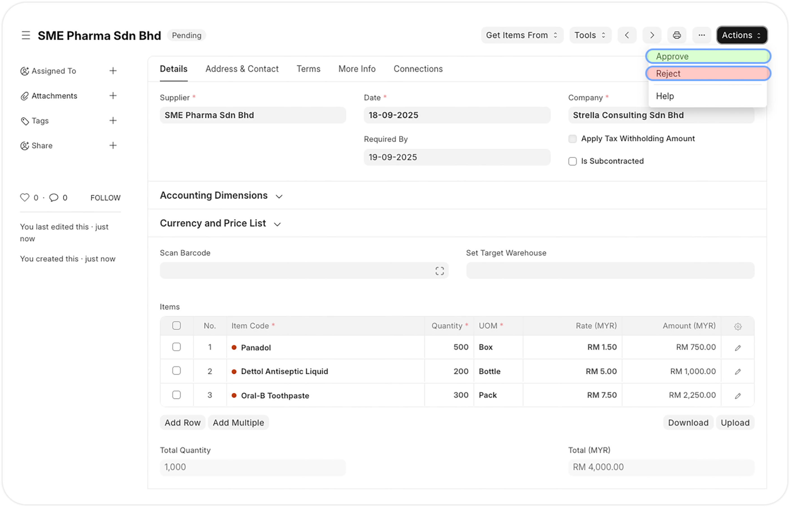
Task: Click the print icon in the header
Action: point(676,35)
